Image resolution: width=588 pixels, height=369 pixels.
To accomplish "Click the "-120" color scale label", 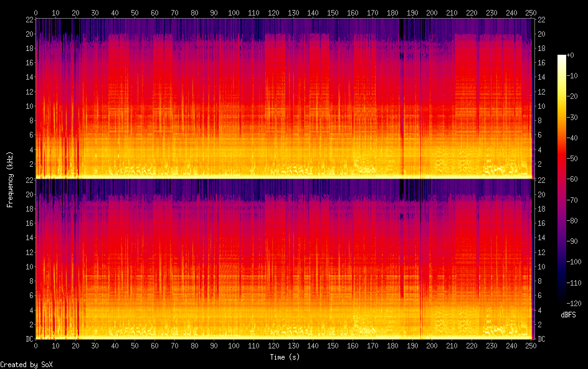I will pyautogui.click(x=574, y=304).
